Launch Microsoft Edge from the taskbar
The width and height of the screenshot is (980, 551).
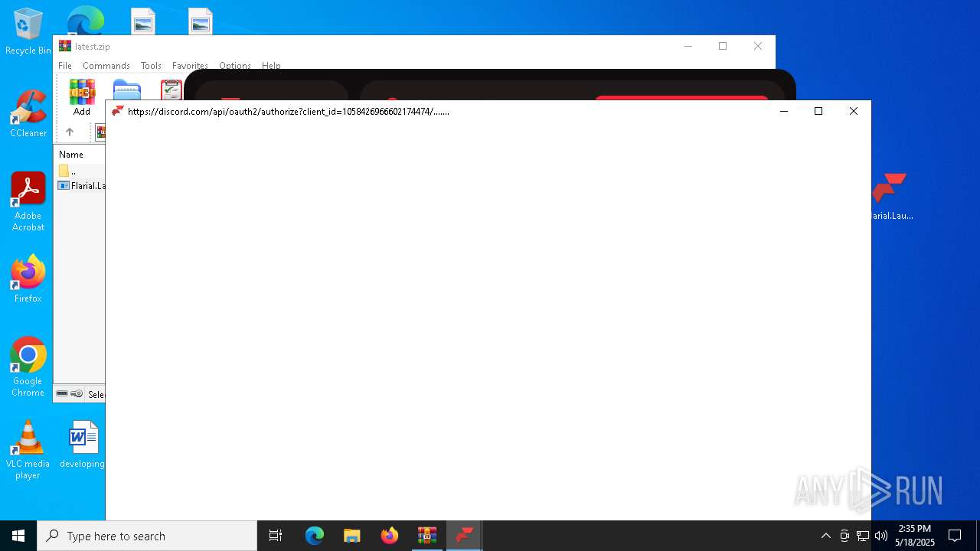(x=315, y=536)
